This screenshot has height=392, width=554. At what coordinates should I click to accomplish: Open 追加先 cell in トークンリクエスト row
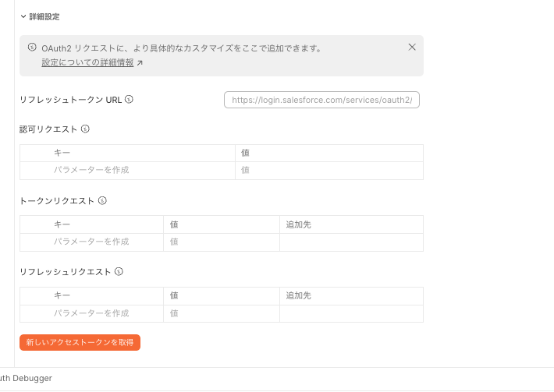352,242
